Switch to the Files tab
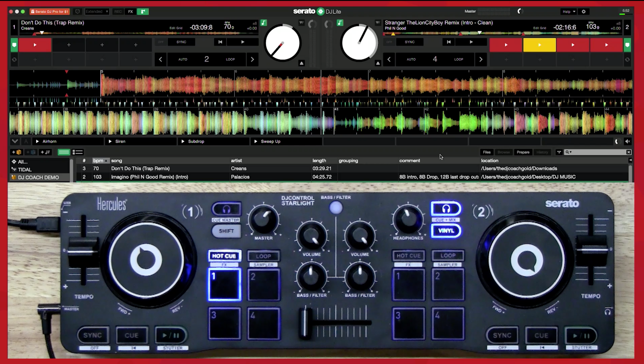 (486, 152)
